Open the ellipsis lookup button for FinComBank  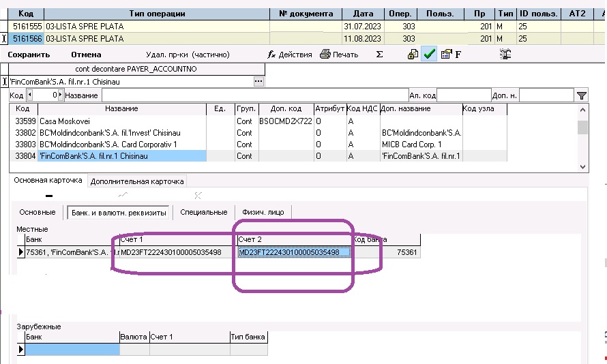point(258,82)
